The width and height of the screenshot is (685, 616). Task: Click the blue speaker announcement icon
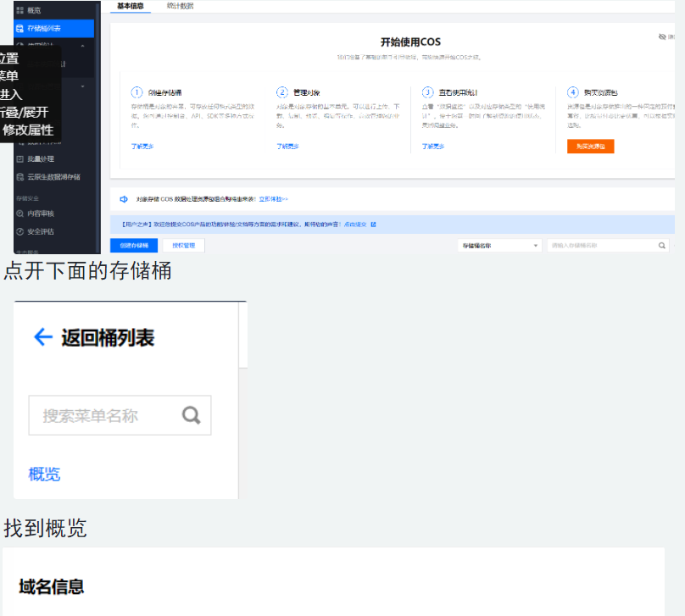click(124, 199)
